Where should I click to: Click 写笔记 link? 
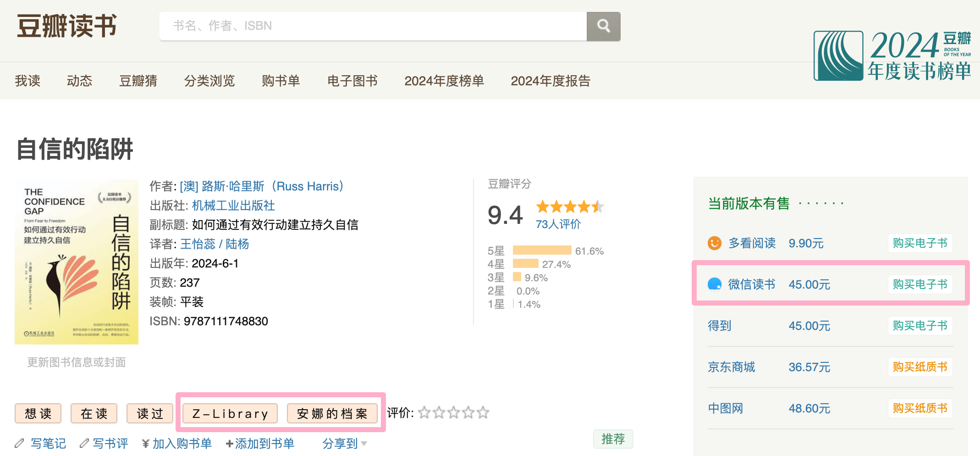[49, 443]
